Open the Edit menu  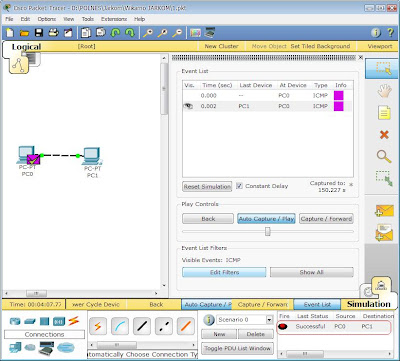pyautogui.click(x=25, y=19)
